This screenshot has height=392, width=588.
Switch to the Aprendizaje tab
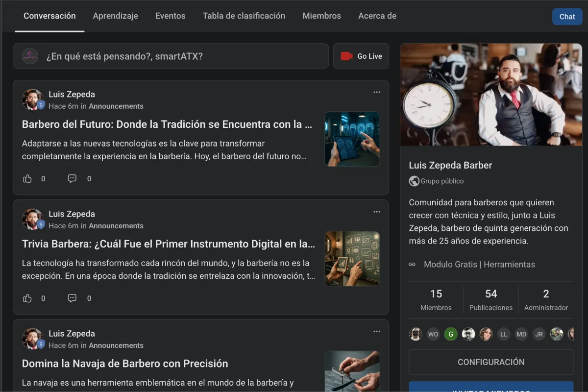click(116, 16)
